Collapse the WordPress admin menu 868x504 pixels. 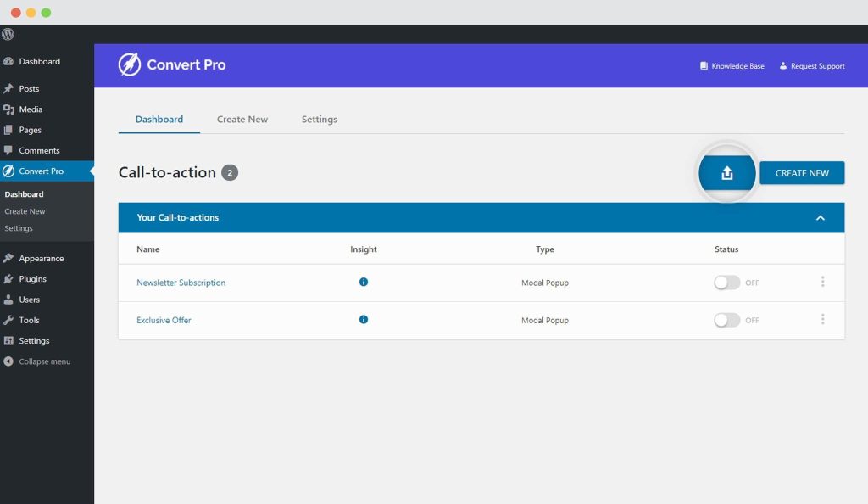click(44, 361)
